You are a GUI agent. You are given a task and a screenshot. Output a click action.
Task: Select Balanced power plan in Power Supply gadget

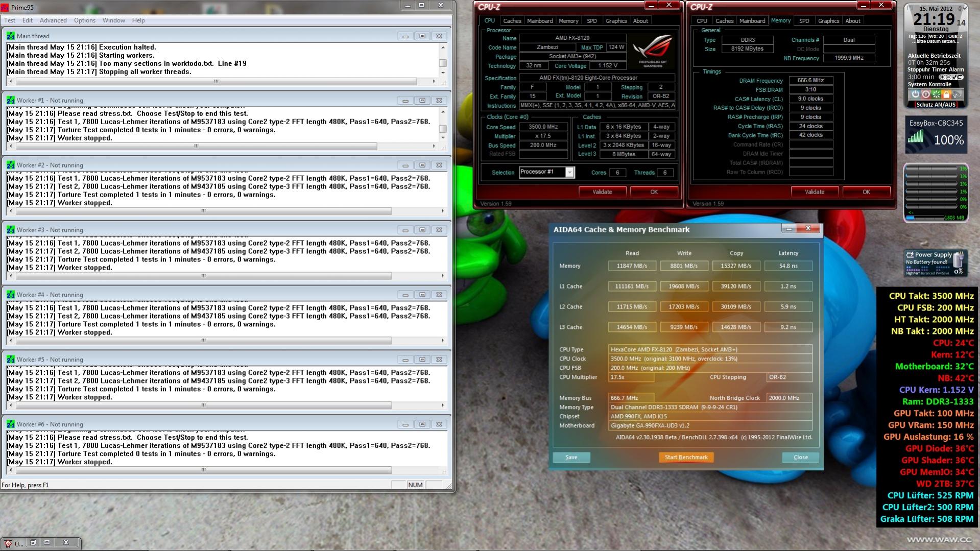coord(928,273)
